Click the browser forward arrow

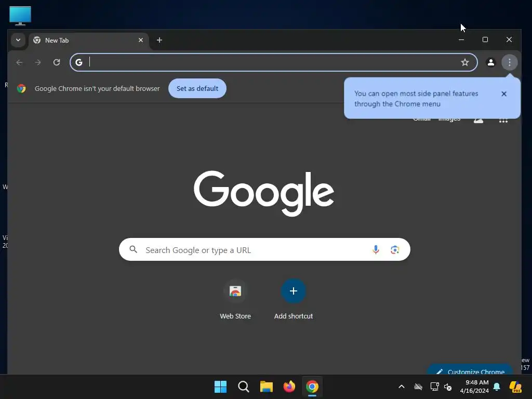pyautogui.click(x=37, y=62)
